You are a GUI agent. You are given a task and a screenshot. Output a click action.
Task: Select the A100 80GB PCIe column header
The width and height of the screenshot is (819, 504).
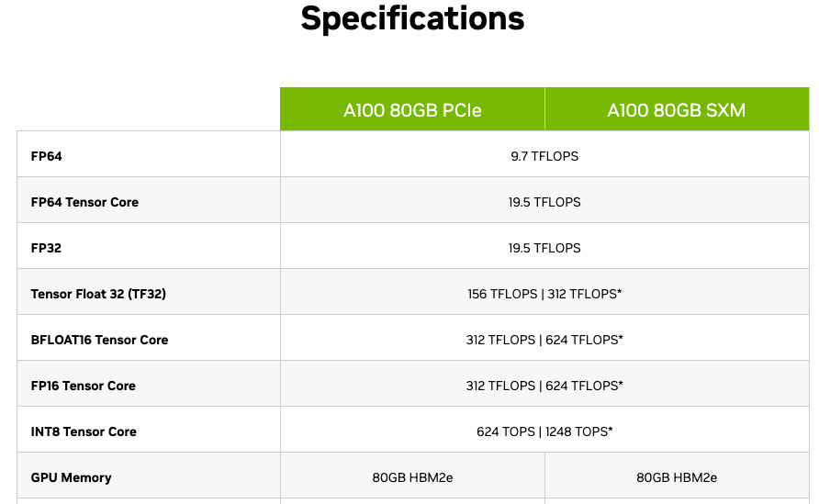point(412,110)
